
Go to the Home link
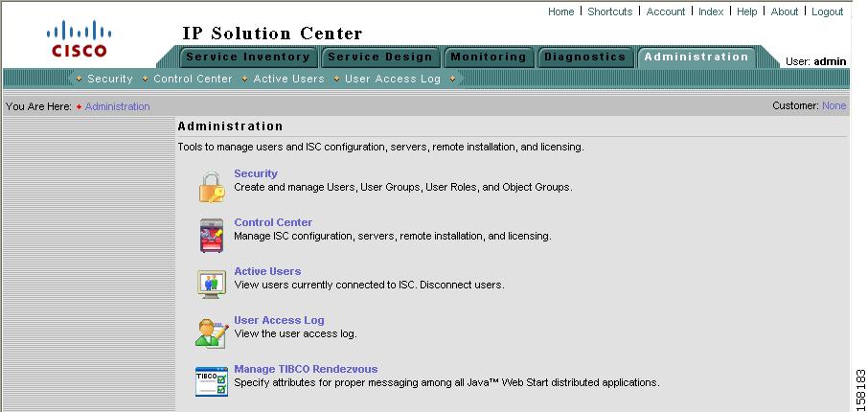click(560, 11)
